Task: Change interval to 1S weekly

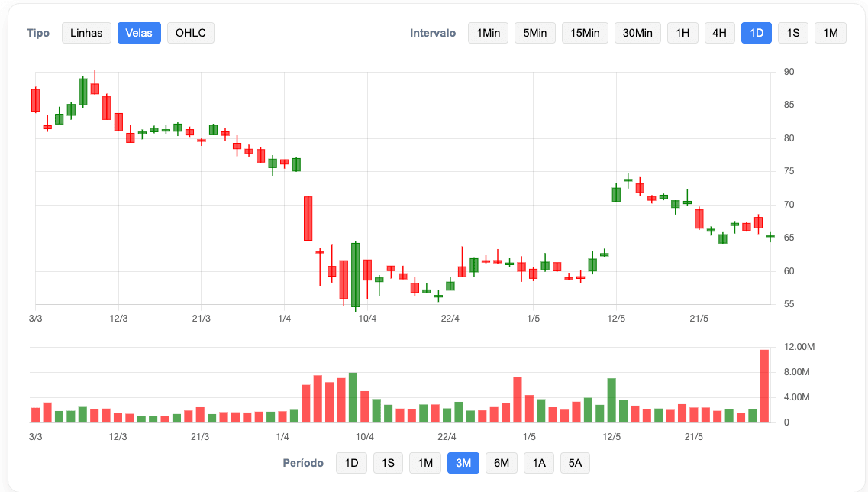Action: (793, 33)
